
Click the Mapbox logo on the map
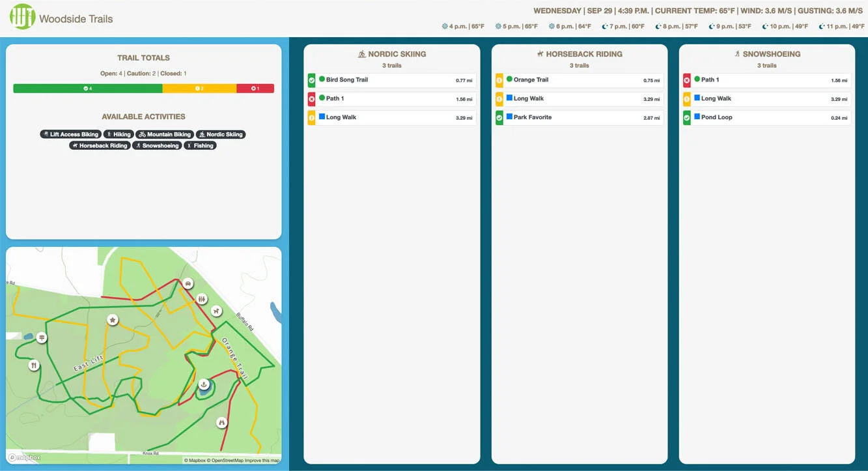click(25, 457)
